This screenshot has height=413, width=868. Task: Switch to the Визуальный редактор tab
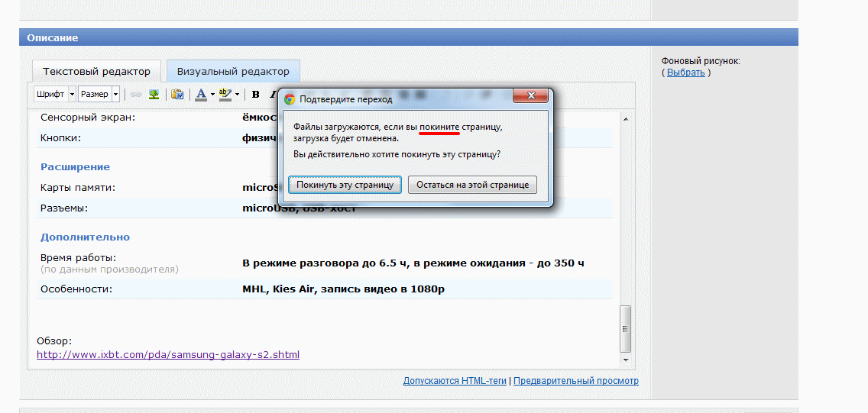point(233,71)
